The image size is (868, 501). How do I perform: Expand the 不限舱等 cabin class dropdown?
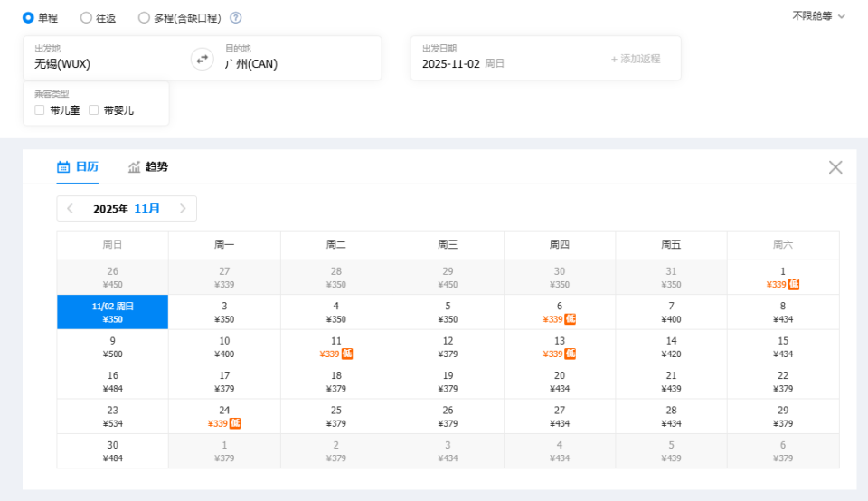pyautogui.click(x=818, y=15)
